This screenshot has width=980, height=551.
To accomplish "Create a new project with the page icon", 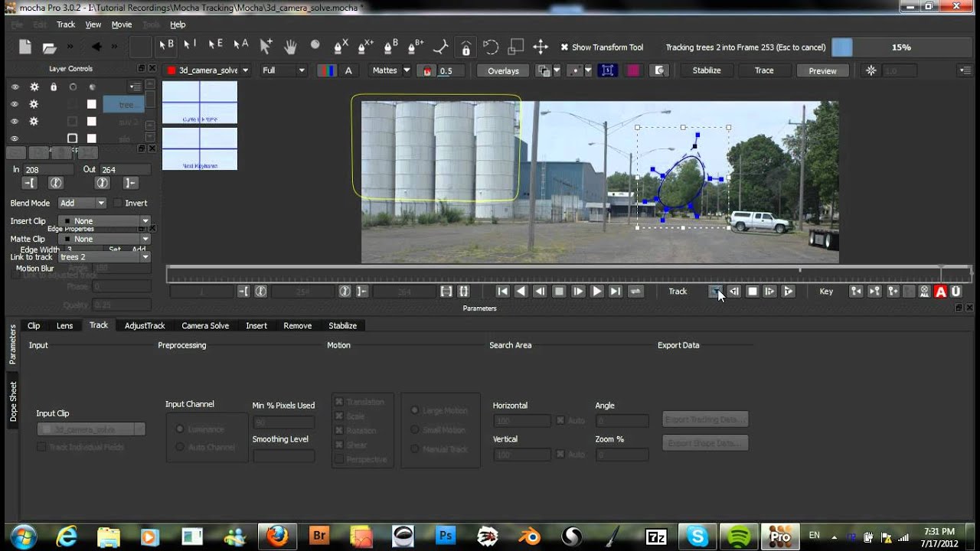I will (x=25, y=47).
